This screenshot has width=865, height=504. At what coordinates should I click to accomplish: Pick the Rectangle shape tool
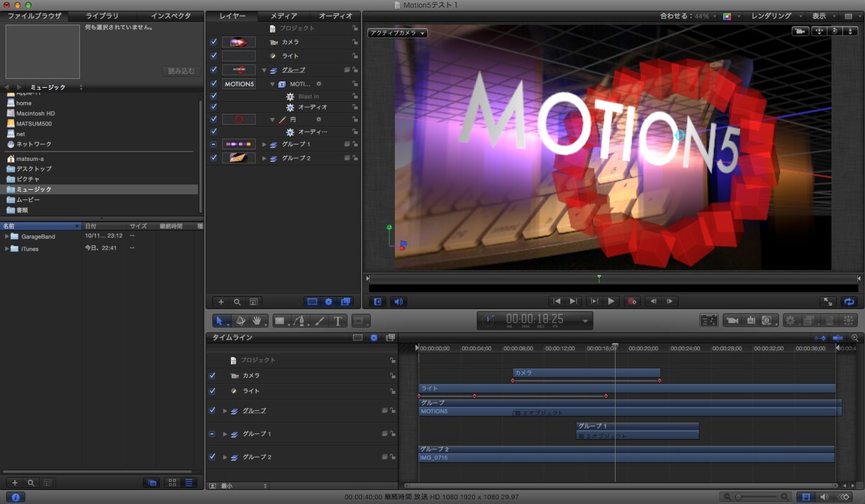[281, 321]
